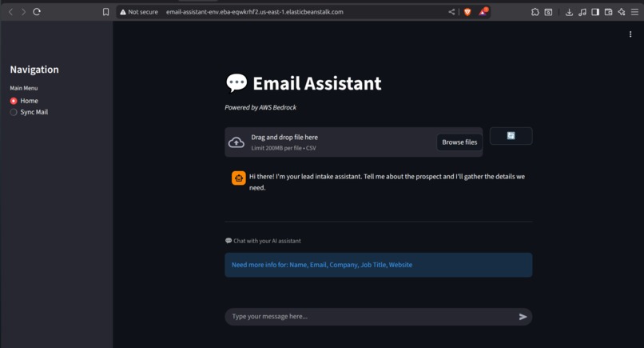Send message with the paper plane icon

[x=523, y=316]
